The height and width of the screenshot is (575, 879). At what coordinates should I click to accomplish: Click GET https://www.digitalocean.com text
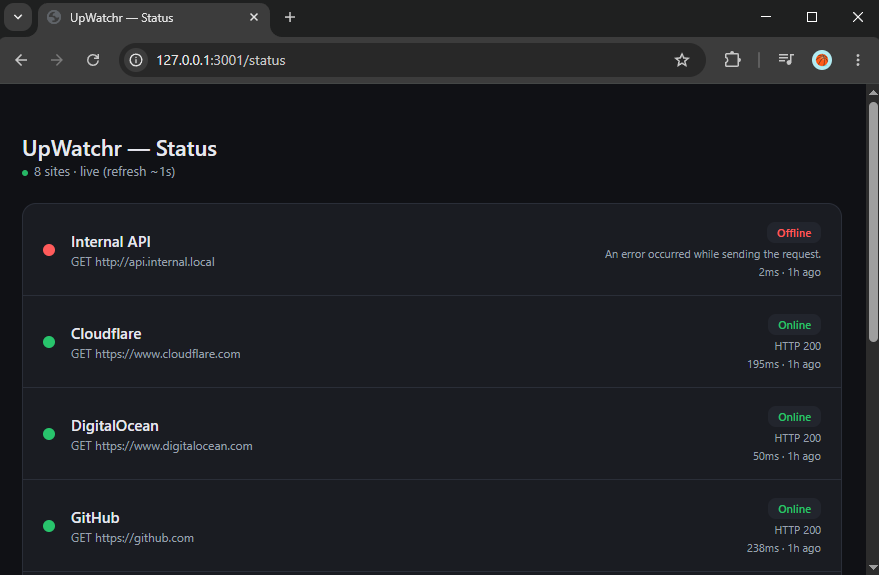(161, 446)
